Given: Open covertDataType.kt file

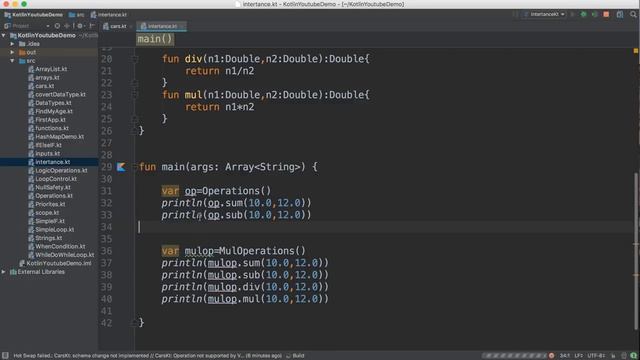Looking at the screenshot, I should click(60, 94).
